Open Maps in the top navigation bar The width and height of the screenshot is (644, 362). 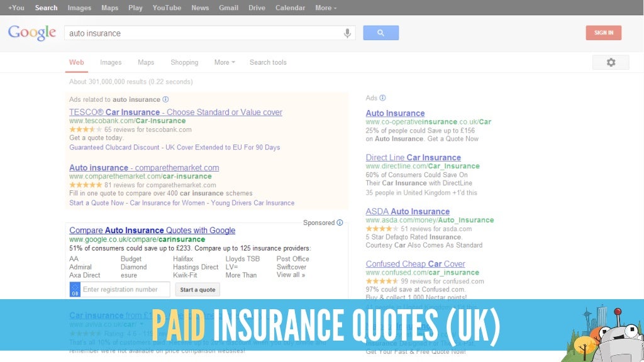pyautogui.click(x=109, y=8)
